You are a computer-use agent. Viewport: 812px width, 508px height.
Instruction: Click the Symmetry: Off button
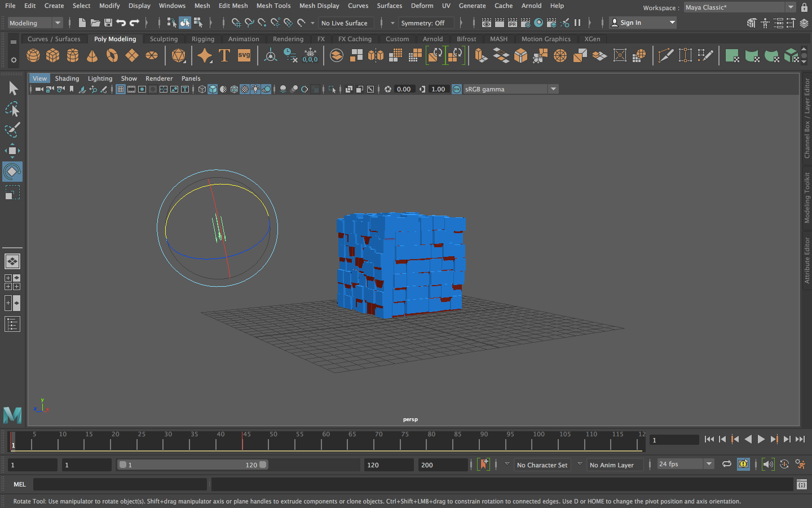422,23
